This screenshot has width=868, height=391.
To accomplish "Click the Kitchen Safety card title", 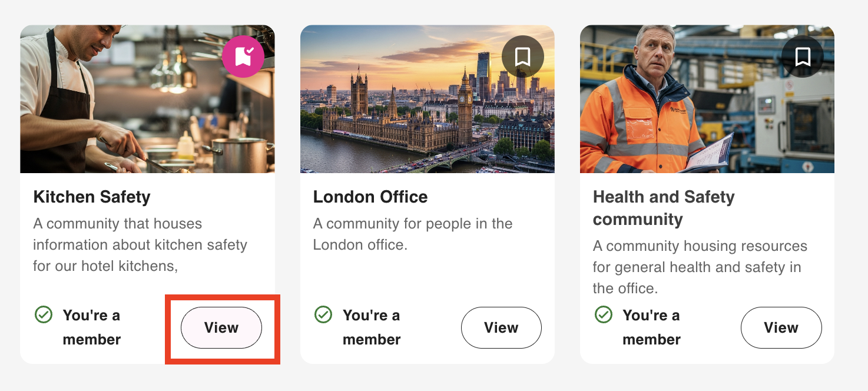I will click(x=92, y=197).
